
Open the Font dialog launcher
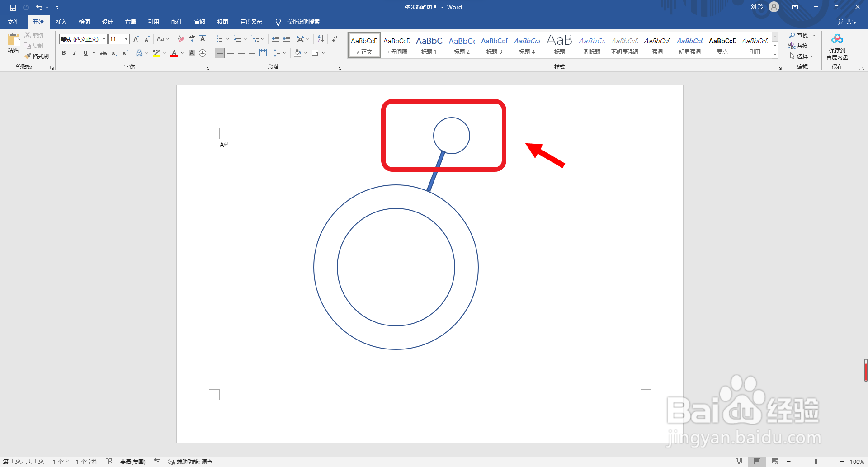[208, 68]
